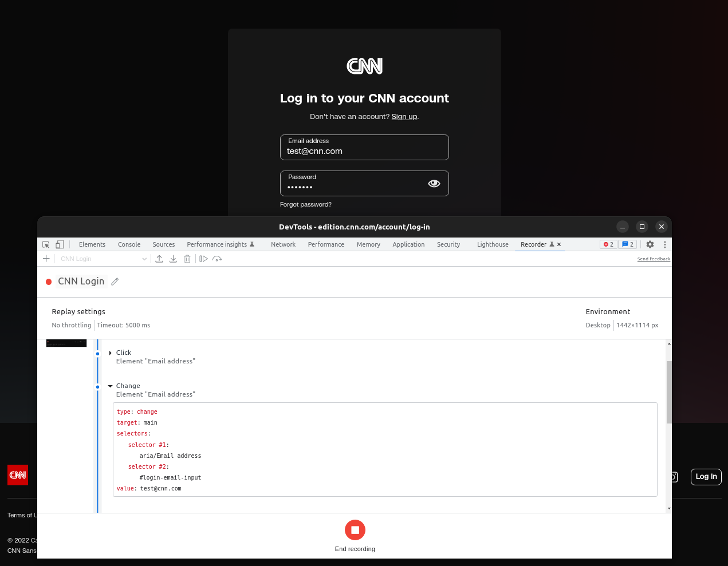Switch to the Elements tab

pos(92,244)
